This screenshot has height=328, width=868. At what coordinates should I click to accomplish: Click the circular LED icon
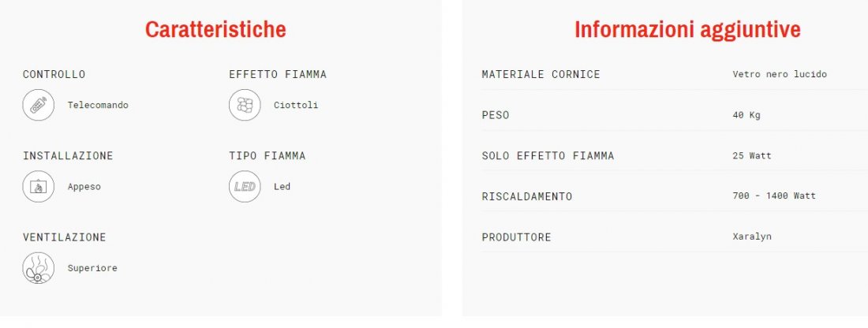point(245,187)
